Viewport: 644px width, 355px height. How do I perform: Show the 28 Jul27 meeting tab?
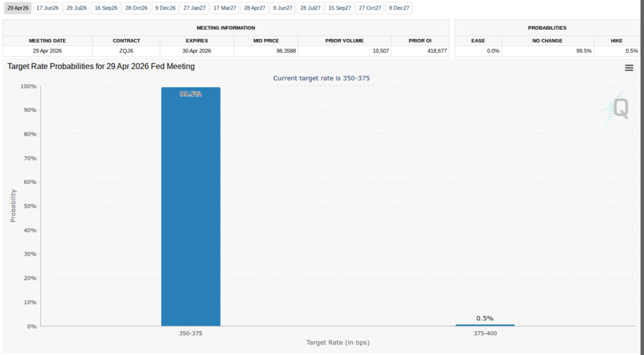tap(311, 8)
